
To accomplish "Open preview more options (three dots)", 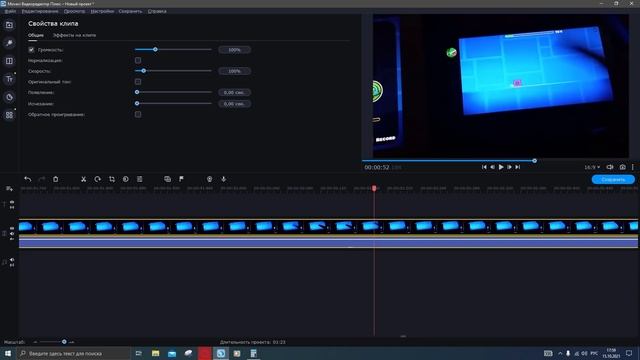I will pos(633,167).
